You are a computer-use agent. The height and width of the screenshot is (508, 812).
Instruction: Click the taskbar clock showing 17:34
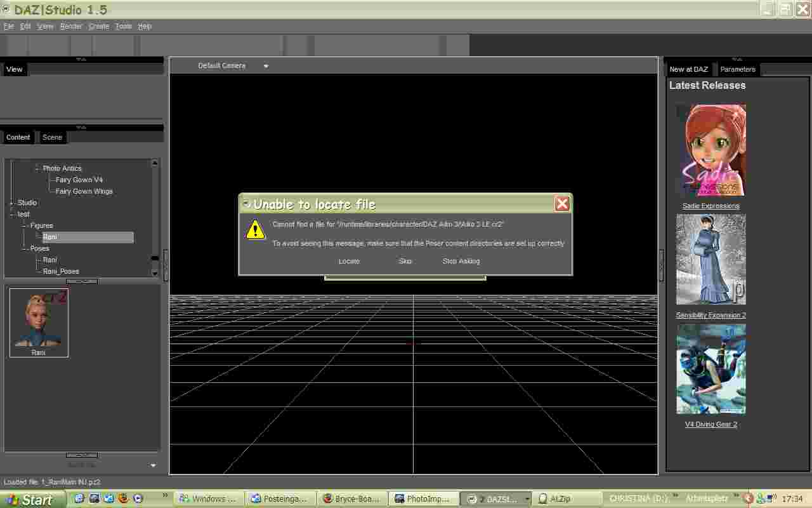(793, 499)
